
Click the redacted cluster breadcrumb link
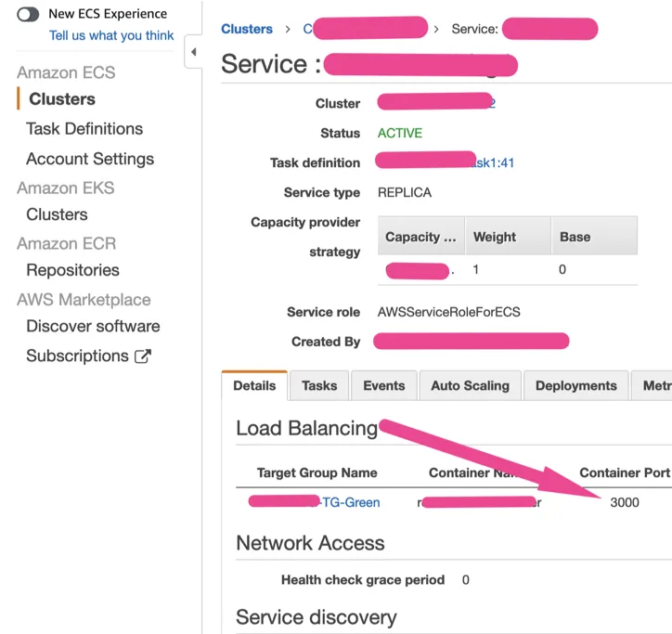coord(366,28)
